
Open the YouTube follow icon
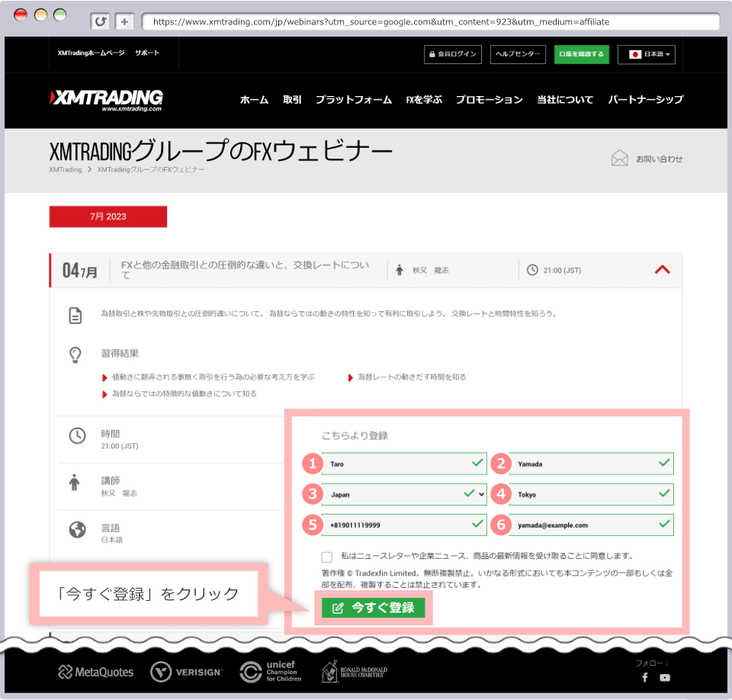click(x=665, y=677)
